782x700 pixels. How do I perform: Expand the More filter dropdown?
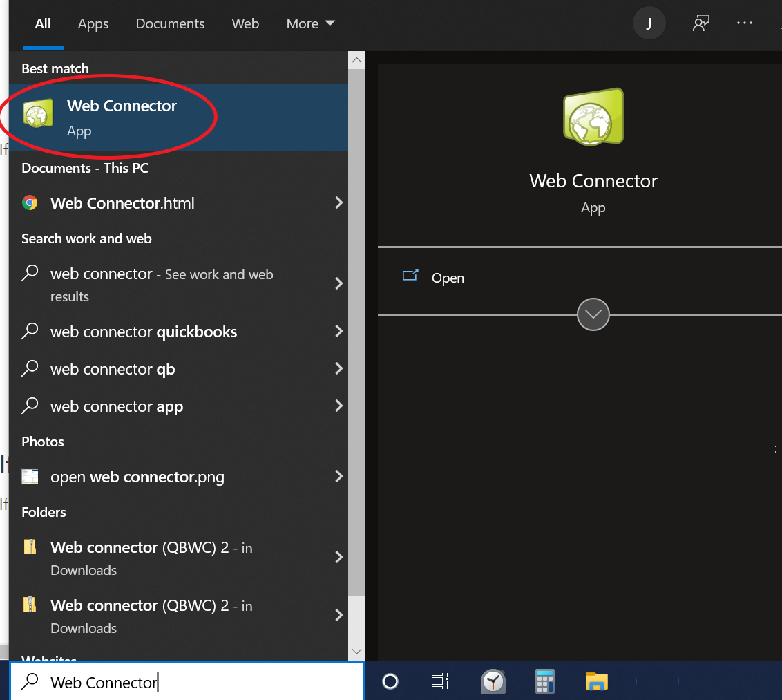coord(310,23)
